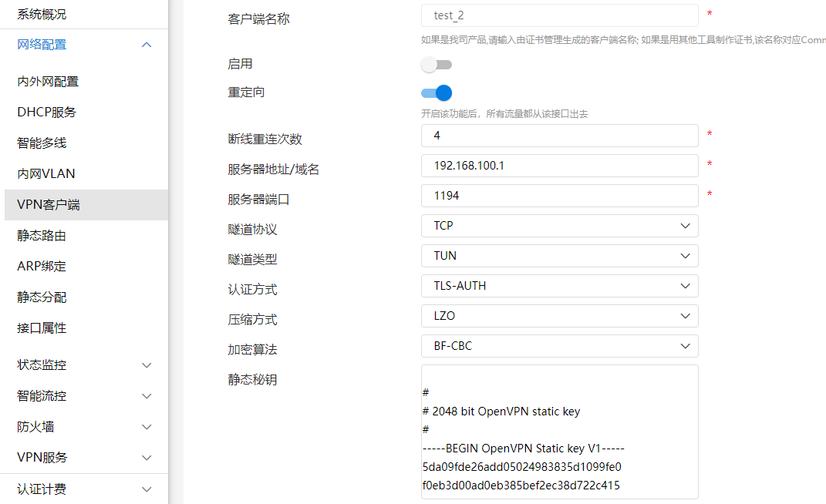Go to 内外网配置 page

click(x=48, y=82)
